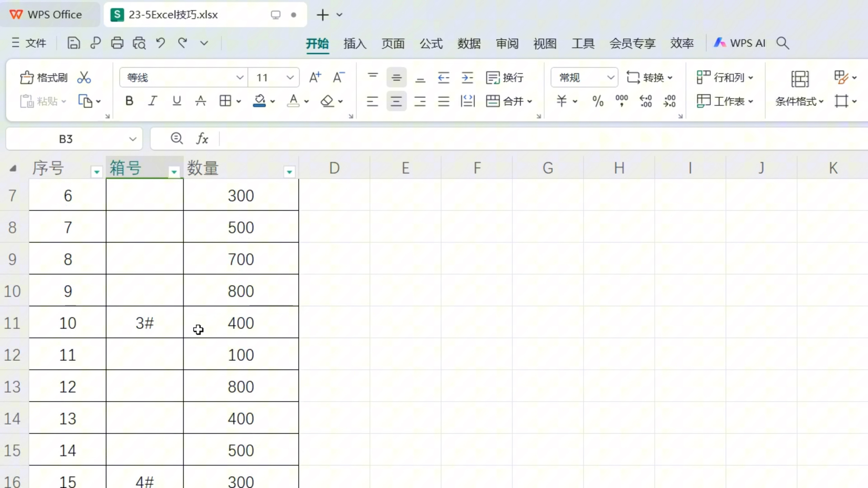Open the 数据 ribbon tab
Viewport: 868px width, 488px height.
[469, 43]
